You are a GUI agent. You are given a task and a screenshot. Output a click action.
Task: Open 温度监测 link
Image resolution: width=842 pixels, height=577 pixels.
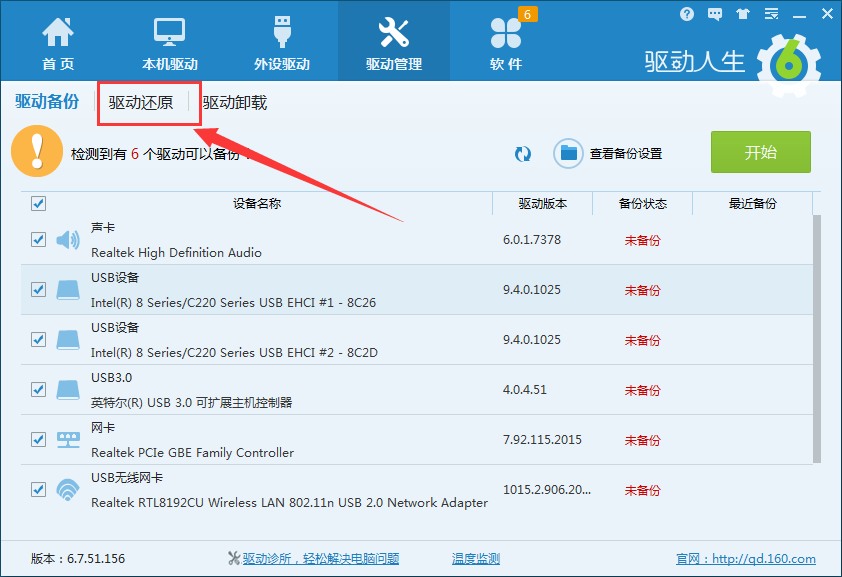(x=476, y=559)
